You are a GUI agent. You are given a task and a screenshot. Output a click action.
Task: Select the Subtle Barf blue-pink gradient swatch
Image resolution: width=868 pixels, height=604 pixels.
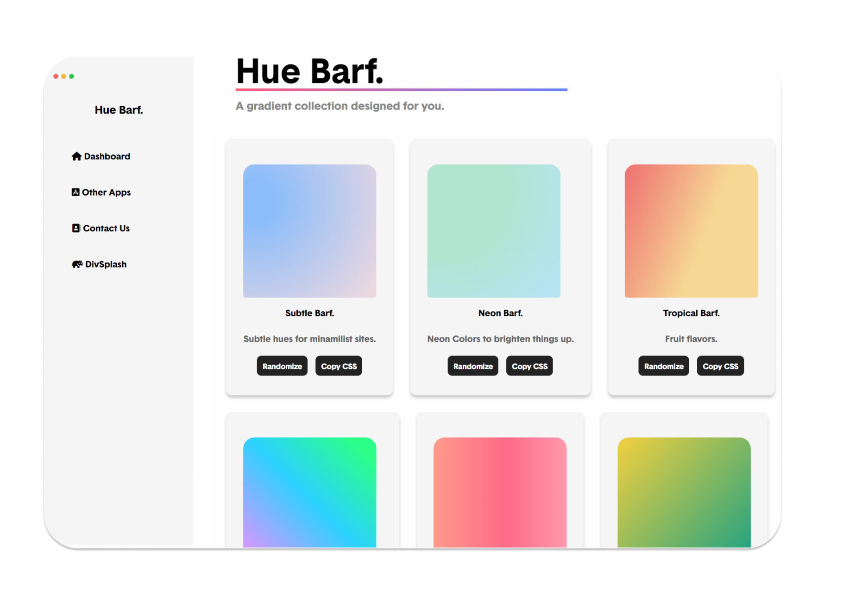coord(309,231)
